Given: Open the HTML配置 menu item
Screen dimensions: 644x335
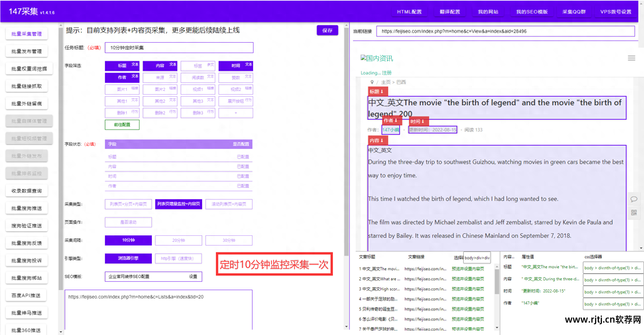Looking at the screenshot, I should (x=409, y=11).
